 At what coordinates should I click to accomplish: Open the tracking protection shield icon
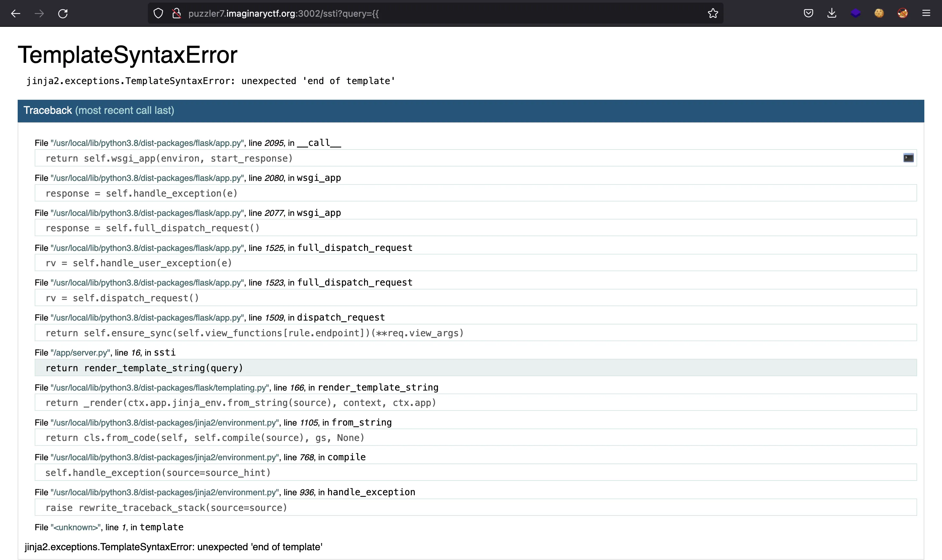tap(158, 14)
